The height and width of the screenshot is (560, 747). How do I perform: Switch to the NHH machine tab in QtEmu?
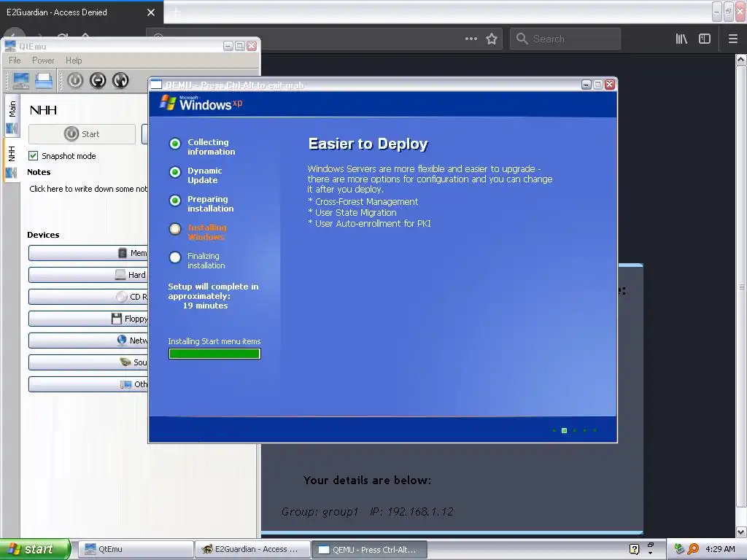pyautogui.click(x=12, y=161)
